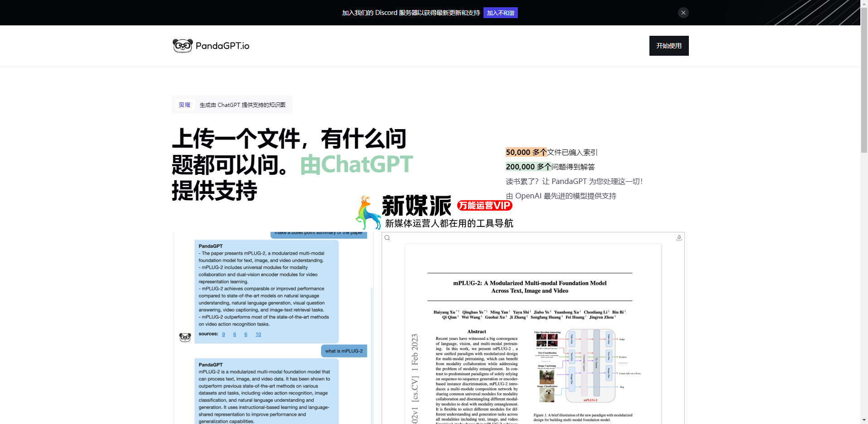Click the download icon in PDF viewer
The height and width of the screenshot is (424, 868).
click(x=679, y=238)
